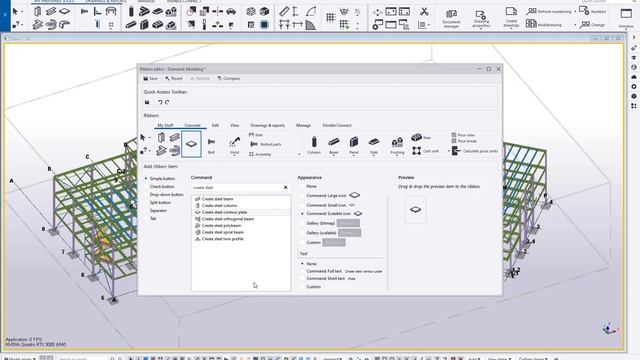Select Create steel spiral beam command

(x=241, y=232)
